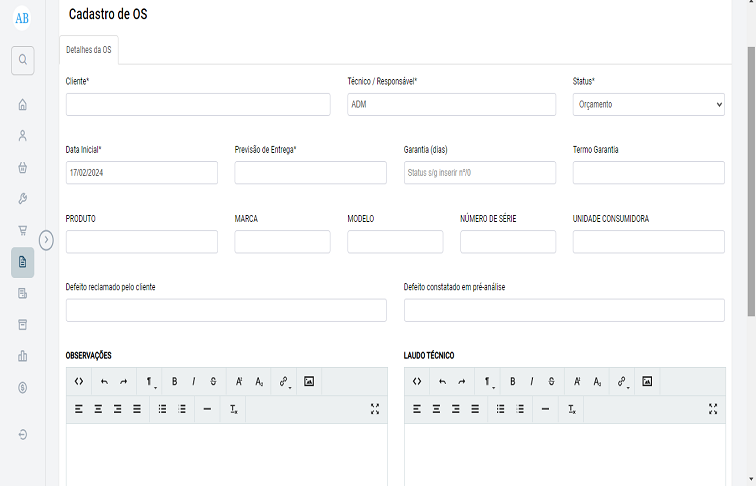Click the logout icon in the sidebar

[x=22, y=435]
